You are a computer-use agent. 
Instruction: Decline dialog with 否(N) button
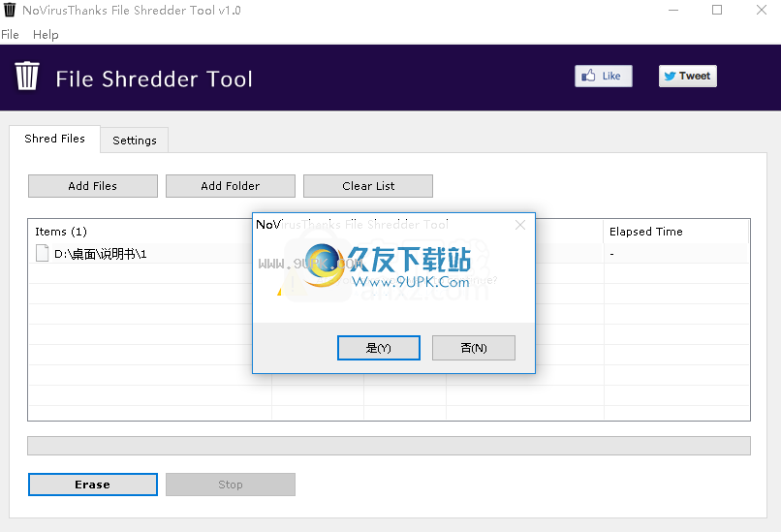point(474,348)
